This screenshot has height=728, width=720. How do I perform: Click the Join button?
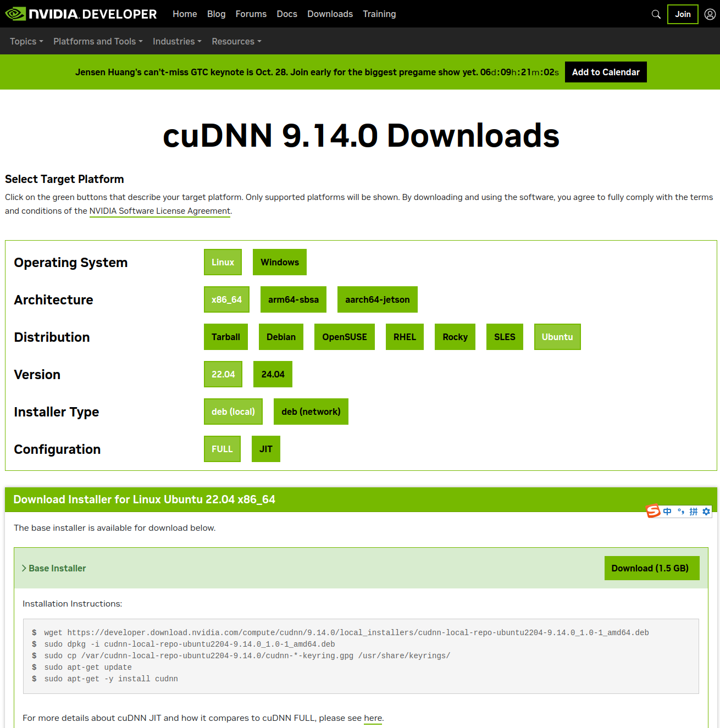pos(683,14)
